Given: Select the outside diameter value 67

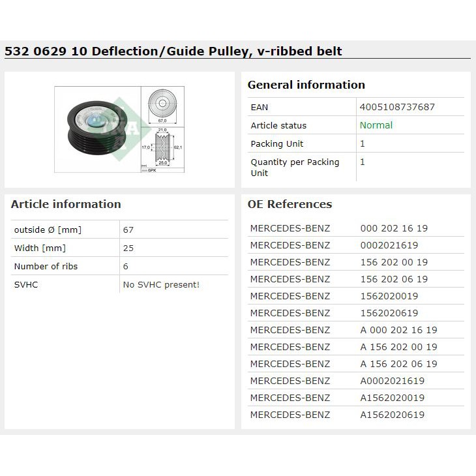Looking at the screenshot, I should click(128, 230).
